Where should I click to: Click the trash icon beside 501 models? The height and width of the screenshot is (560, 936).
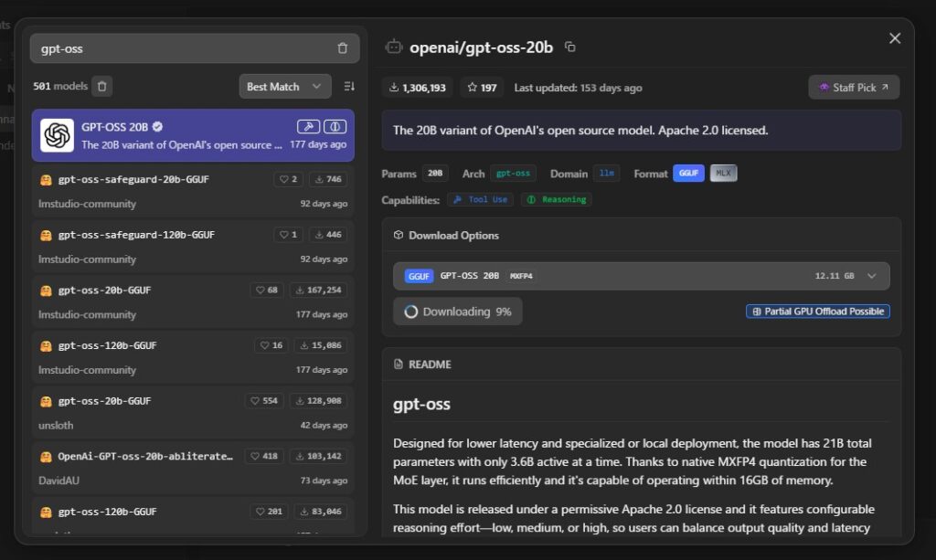click(x=102, y=87)
